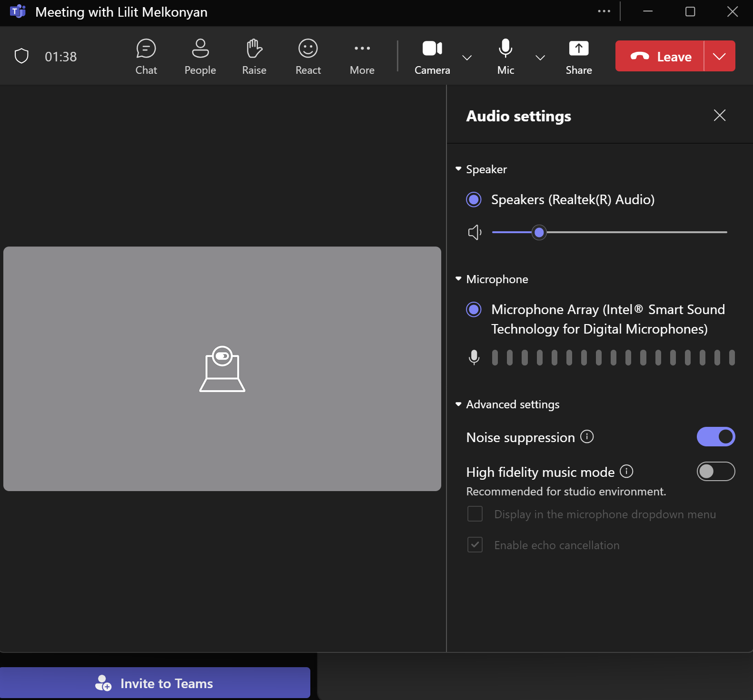Expand the Leave button dropdown
This screenshot has width=753, height=700.
tap(719, 56)
